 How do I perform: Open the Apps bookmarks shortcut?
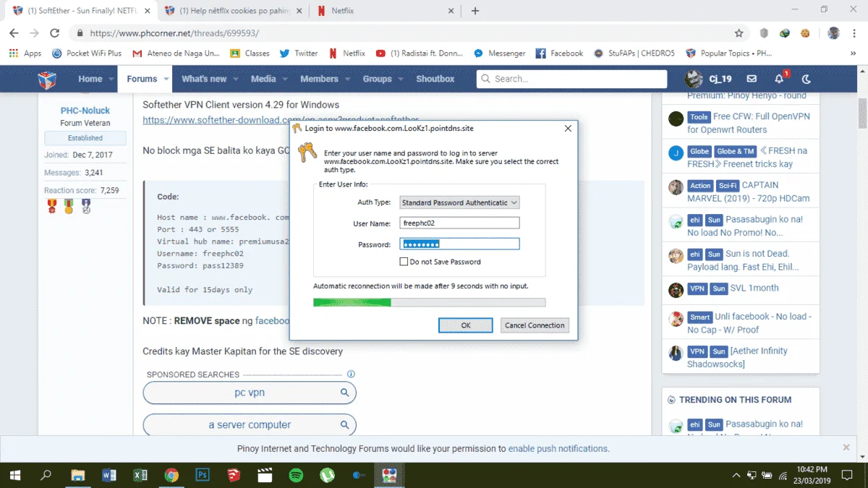[x=25, y=53]
